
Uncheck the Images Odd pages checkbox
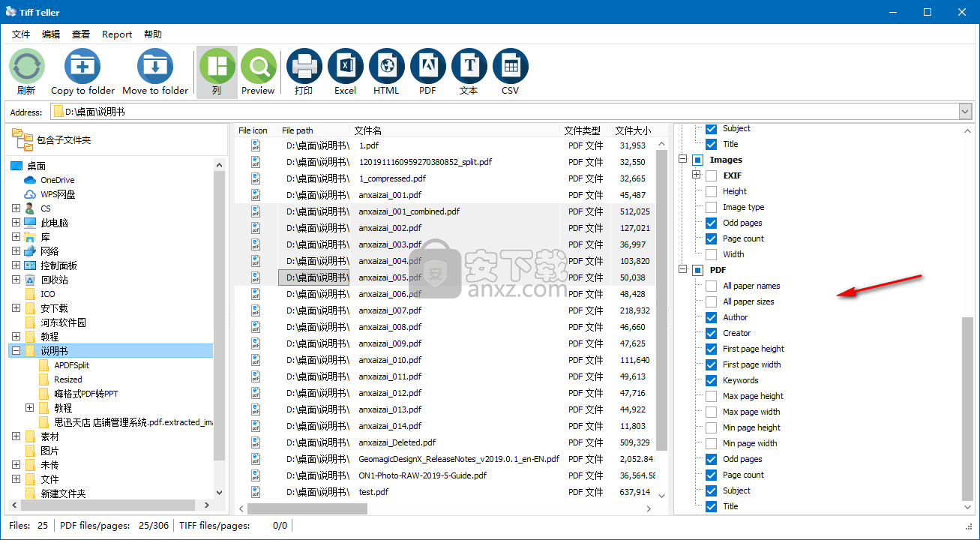[711, 223]
